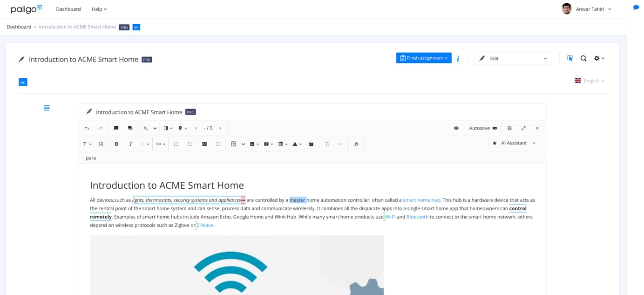Open the formula fx tool
Screen dimensions: 644x295
(x=356, y=144)
